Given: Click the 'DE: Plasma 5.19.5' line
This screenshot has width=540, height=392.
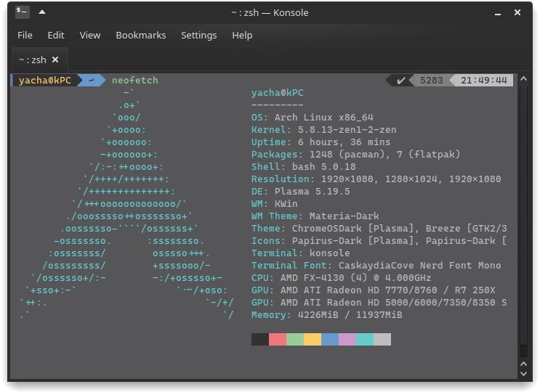Looking at the screenshot, I should 301,192.
